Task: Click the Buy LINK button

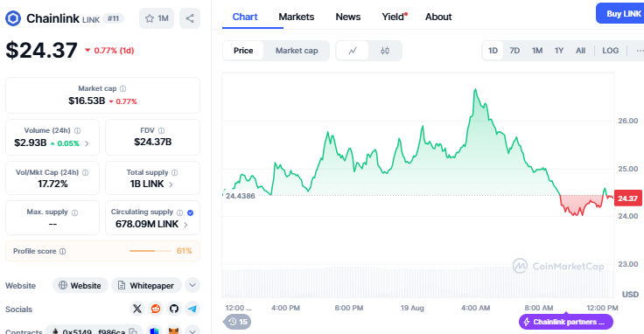Action: point(620,13)
